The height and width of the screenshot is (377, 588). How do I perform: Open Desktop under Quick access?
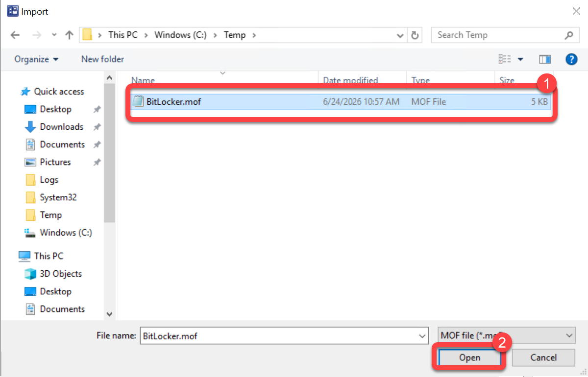[x=55, y=109]
